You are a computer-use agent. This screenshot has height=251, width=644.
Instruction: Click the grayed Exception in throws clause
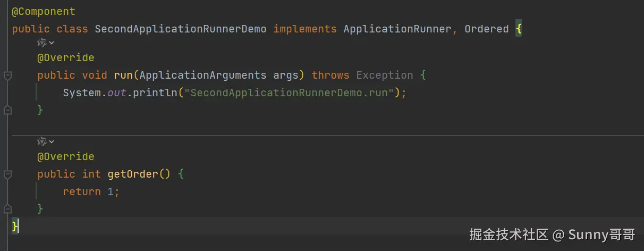click(384, 75)
